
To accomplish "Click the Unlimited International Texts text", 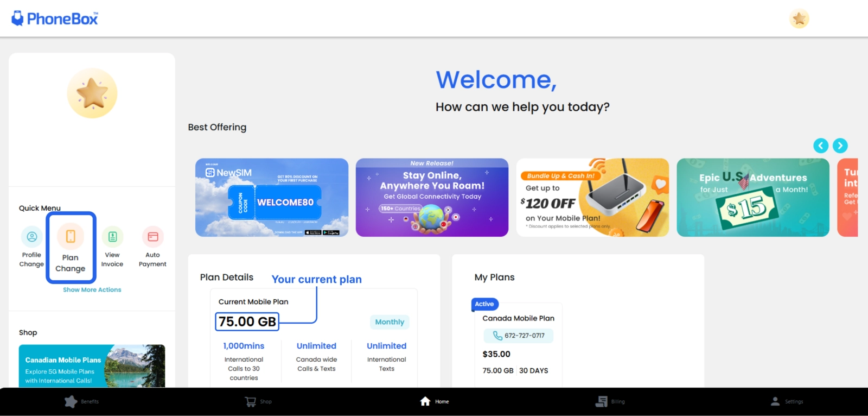I will point(387,357).
